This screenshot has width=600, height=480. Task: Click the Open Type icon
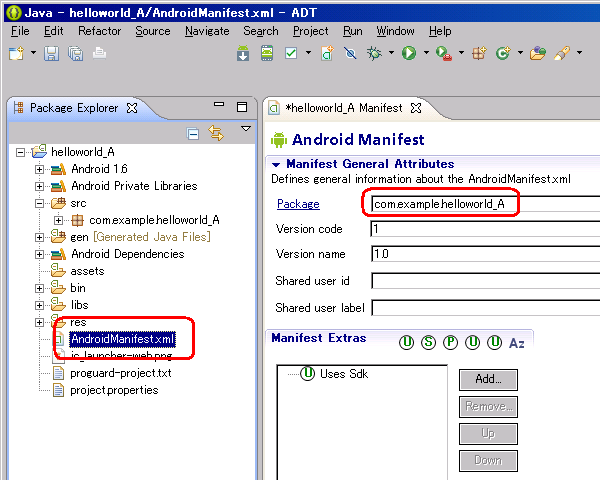(538, 53)
